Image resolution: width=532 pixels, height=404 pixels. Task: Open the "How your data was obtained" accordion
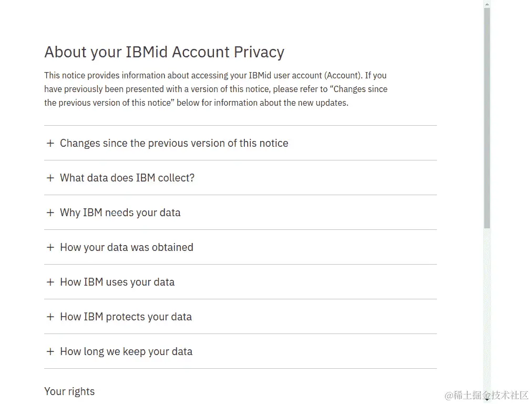point(127,247)
